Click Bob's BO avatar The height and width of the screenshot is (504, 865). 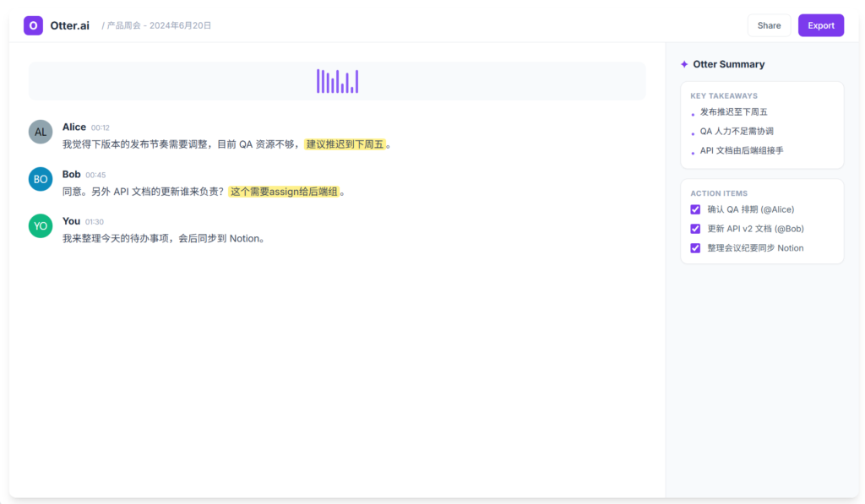point(41,179)
